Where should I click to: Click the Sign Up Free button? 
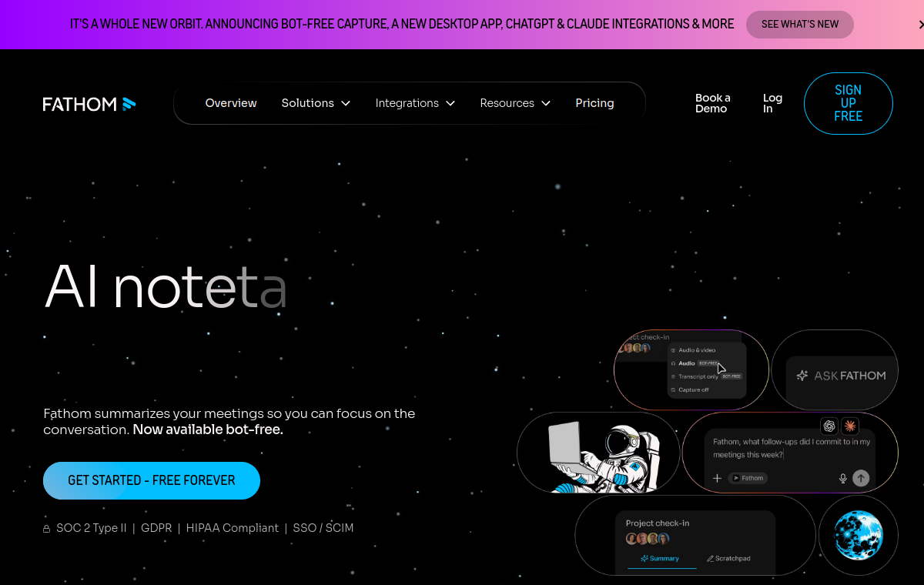click(x=849, y=103)
